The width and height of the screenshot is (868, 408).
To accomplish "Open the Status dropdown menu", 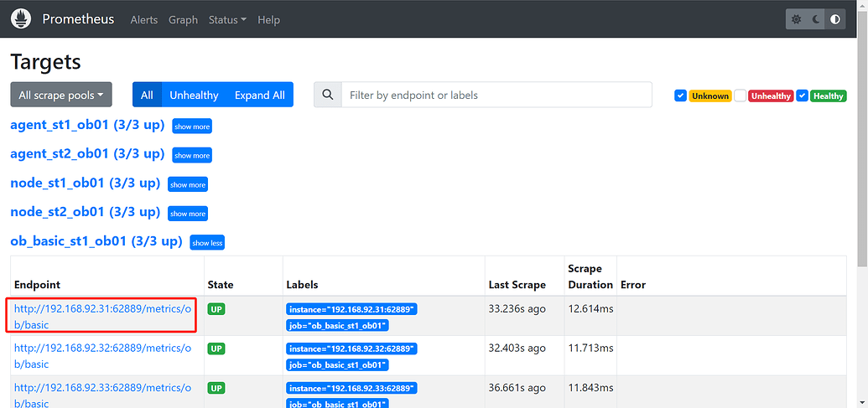I will tap(227, 19).
